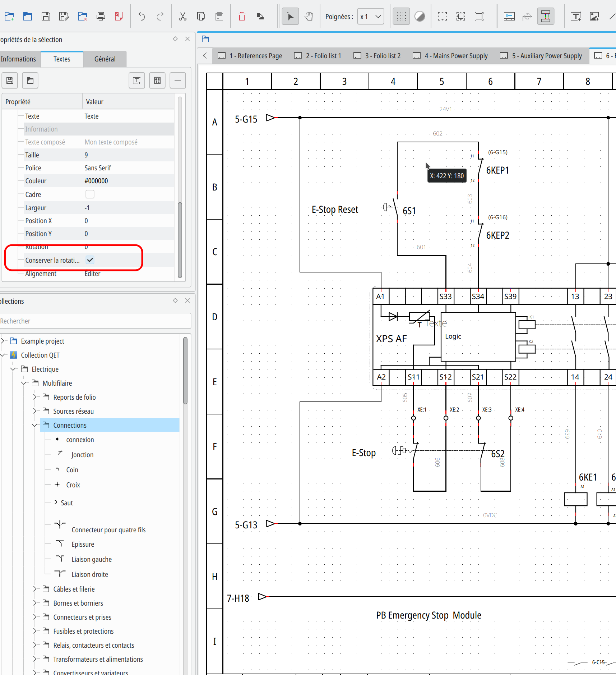Open an existing project file
The width and height of the screenshot is (616, 675).
coord(28,16)
